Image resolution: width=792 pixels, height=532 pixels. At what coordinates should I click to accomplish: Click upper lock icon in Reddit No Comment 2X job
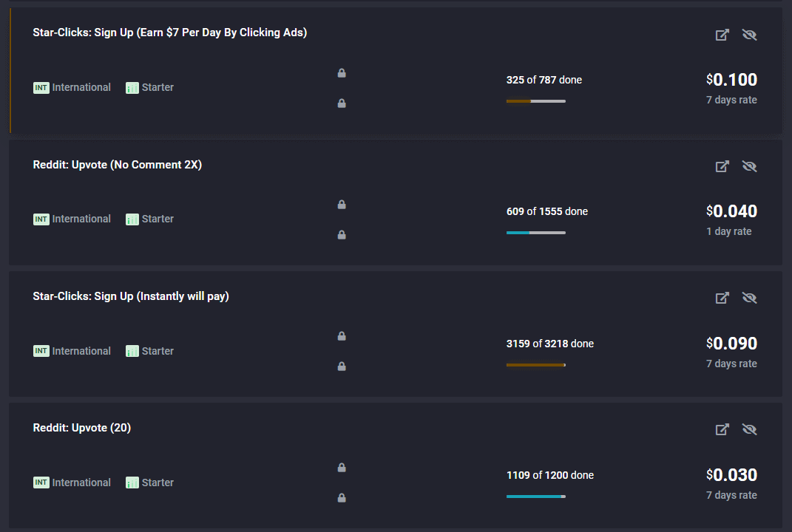click(342, 205)
